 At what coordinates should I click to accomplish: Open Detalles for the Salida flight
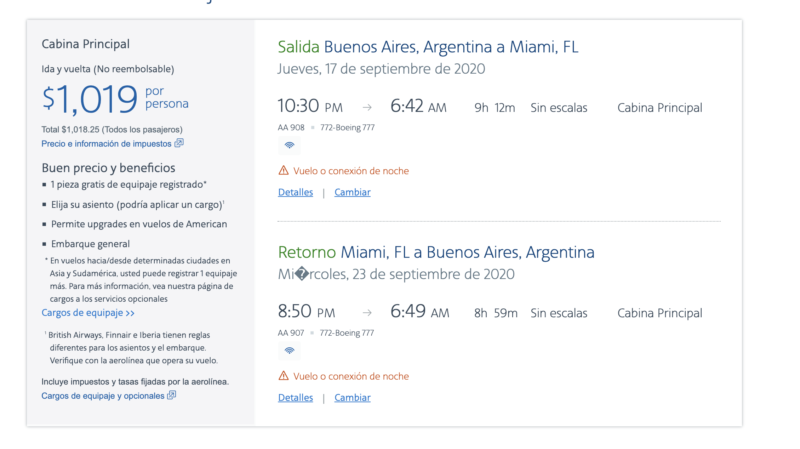tap(295, 192)
